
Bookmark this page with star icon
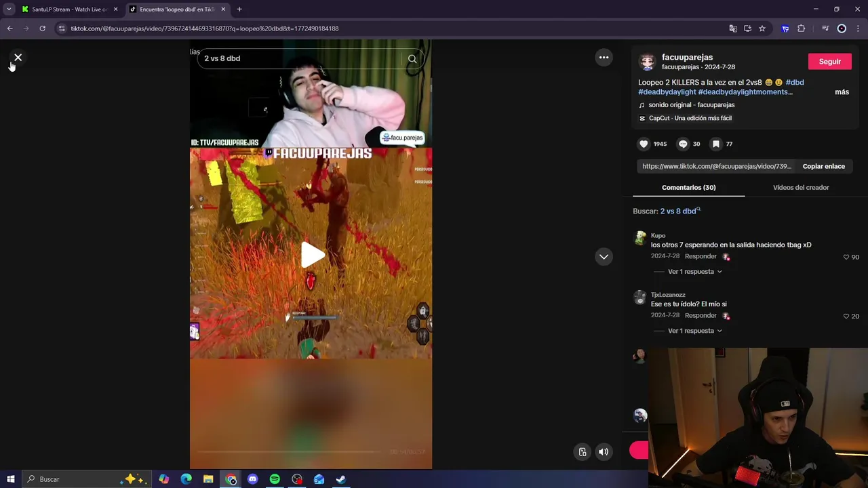pyautogui.click(x=762, y=28)
